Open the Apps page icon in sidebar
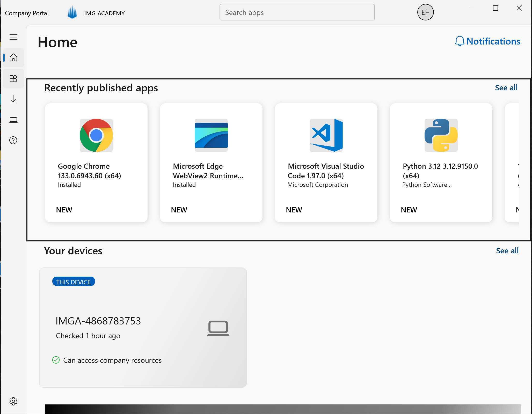 13,78
